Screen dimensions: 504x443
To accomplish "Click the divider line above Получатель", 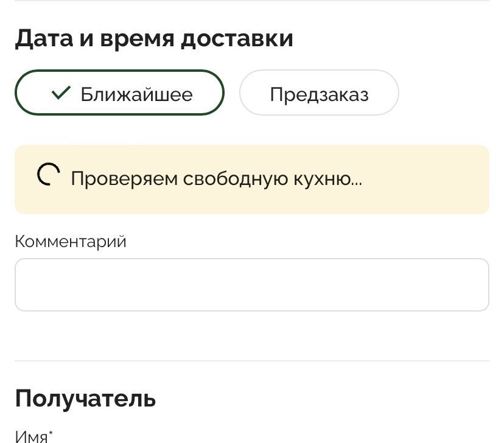I will [252, 361].
